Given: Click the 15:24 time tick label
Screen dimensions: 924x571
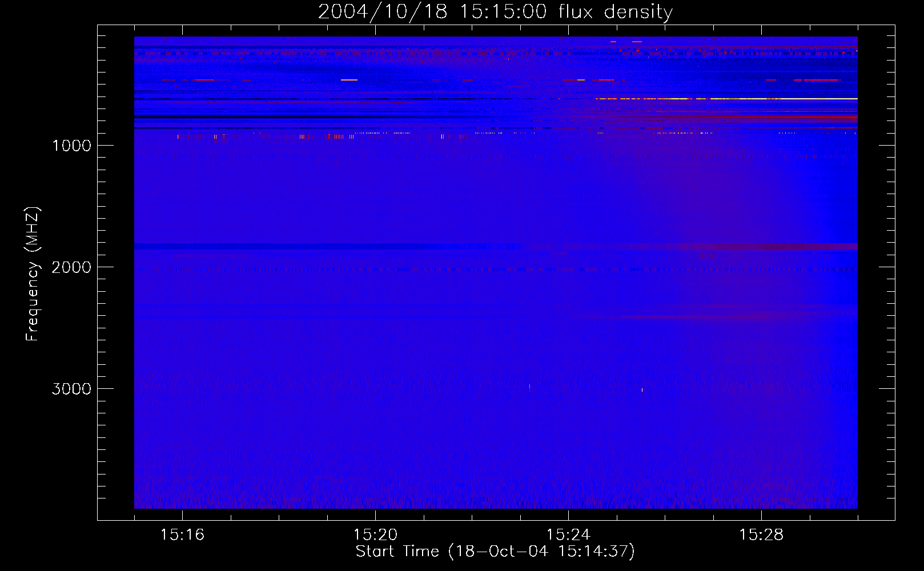Looking at the screenshot, I should (568, 535).
